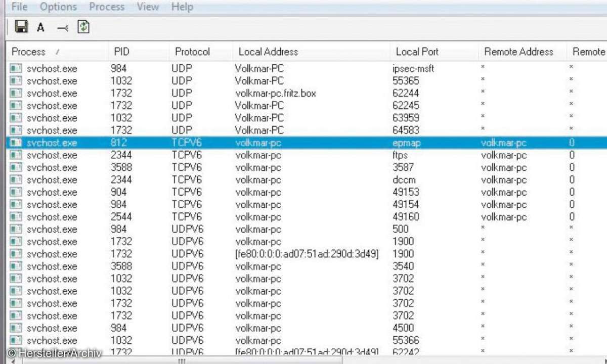Click process icon in the port 49154 row
Image resolution: width=607 pixels, height=364 pixels.
point(16,204)
